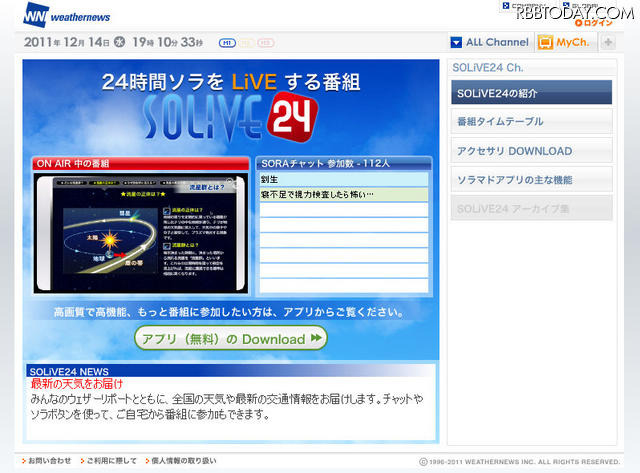Open the 個人情報の取り扱い footer link
640x473 pixels.
pyautogui.click(x=181, y=461)
